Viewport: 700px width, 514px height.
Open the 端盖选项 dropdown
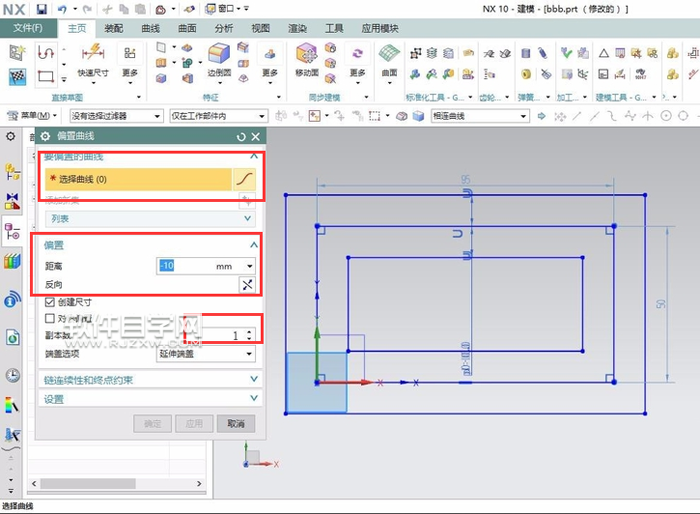(x=207, y=353)
